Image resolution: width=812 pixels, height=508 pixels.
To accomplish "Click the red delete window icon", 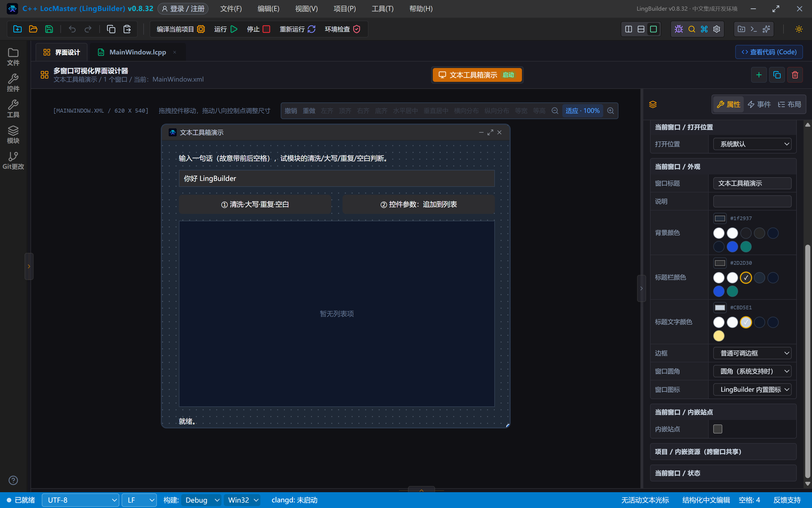I will (795, 75).
